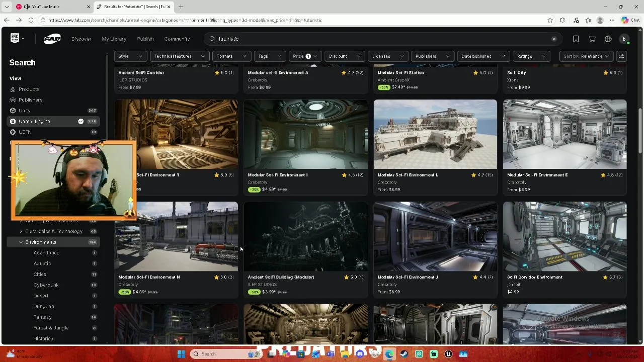Click the Epic Games logo icon
Screen dimensions: 644x362
pos(15,38)
